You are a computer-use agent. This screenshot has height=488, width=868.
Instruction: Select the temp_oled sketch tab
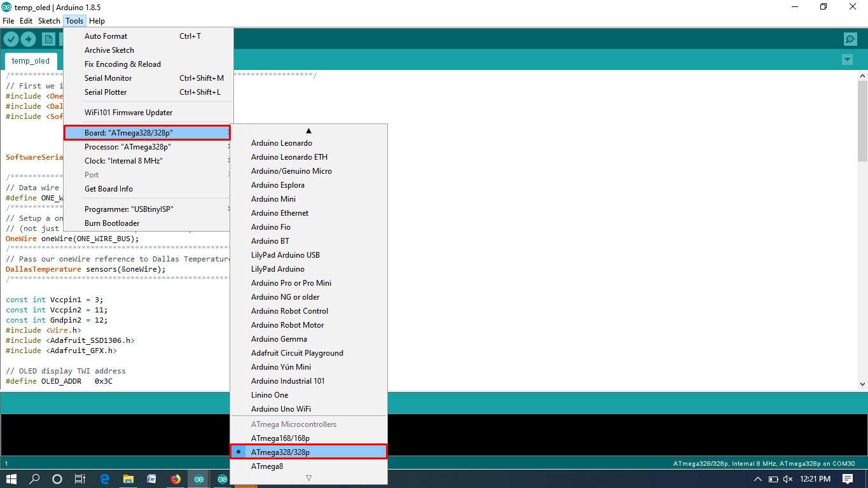click(31, 61)
